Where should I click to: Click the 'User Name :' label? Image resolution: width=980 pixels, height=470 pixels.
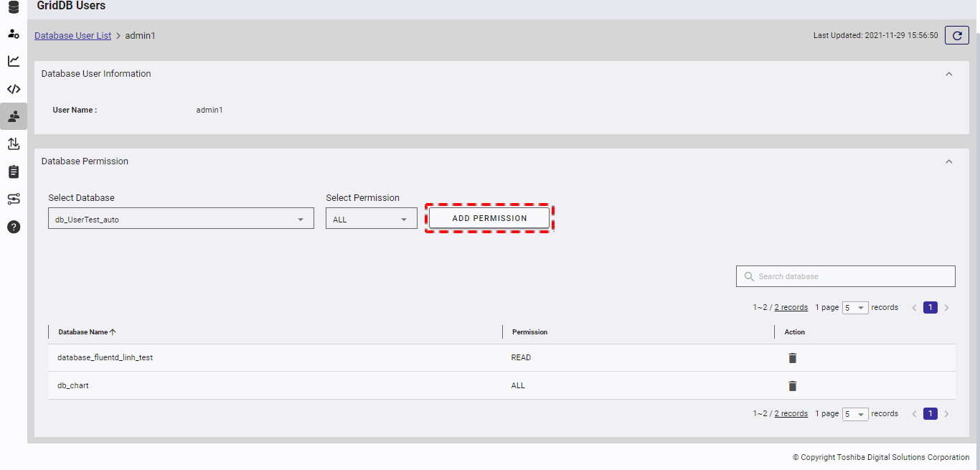pyautogui.click(x=75, y=110)
